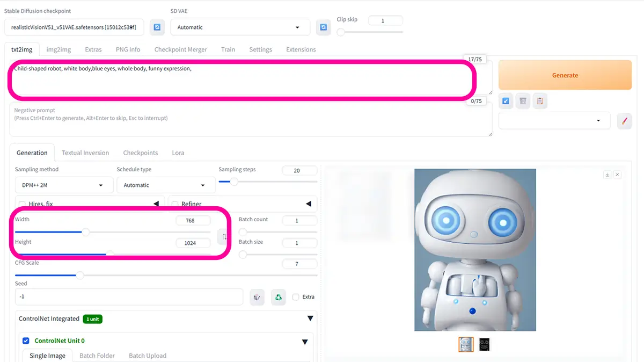Click the Batch count slider handle
The height and width of the screenshot is (362, 644).
243,232
